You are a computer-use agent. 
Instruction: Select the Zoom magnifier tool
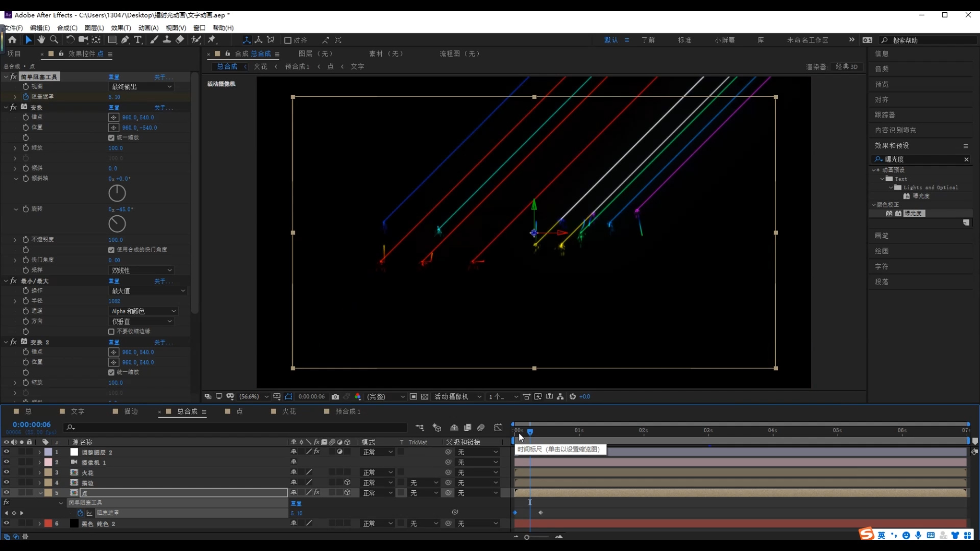click(x=54, y=40)
